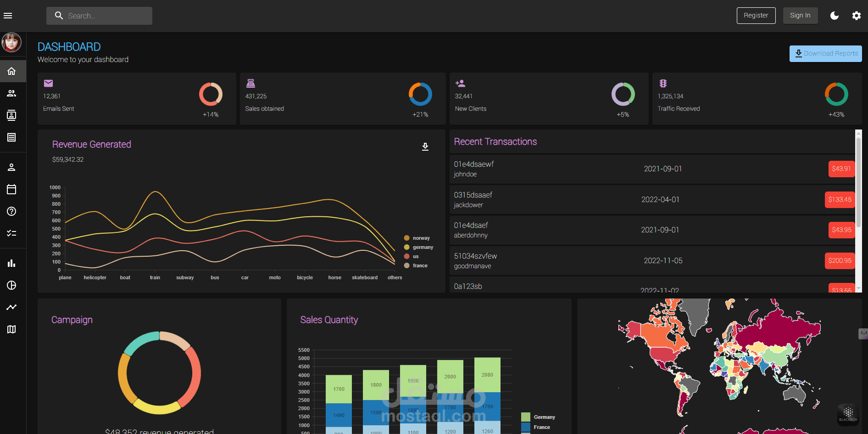Click date 2022-11-05
The height and width of the screenshot is (434, 868).
coord(663,260)
